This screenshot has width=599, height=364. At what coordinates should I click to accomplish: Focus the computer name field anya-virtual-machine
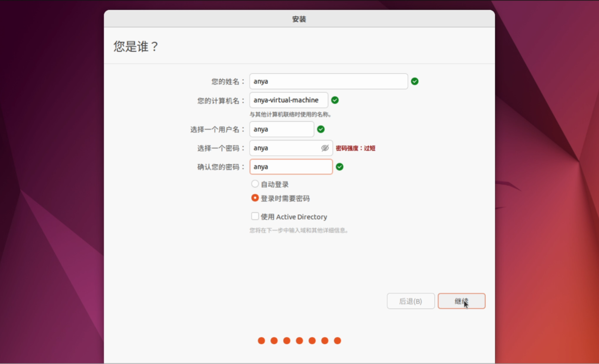tap(288, 100)
